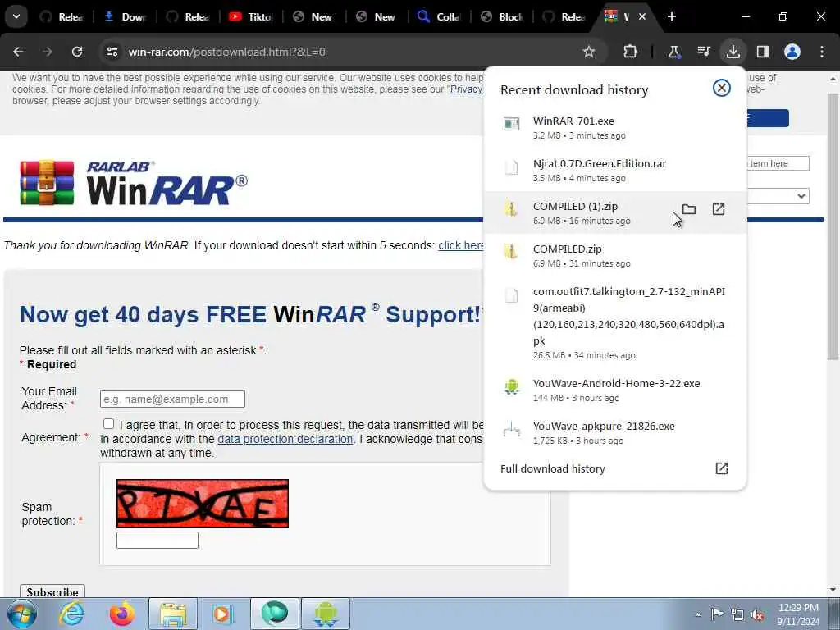Close the active WinRAR tab
The width and height of the screenshot is (840, 630).
pos(641,16)
